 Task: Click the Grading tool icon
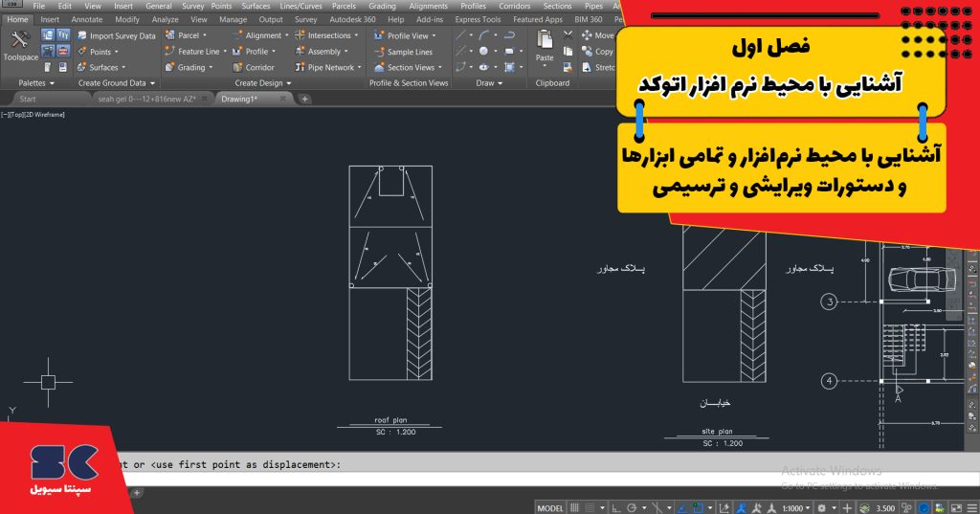[170, 67]
